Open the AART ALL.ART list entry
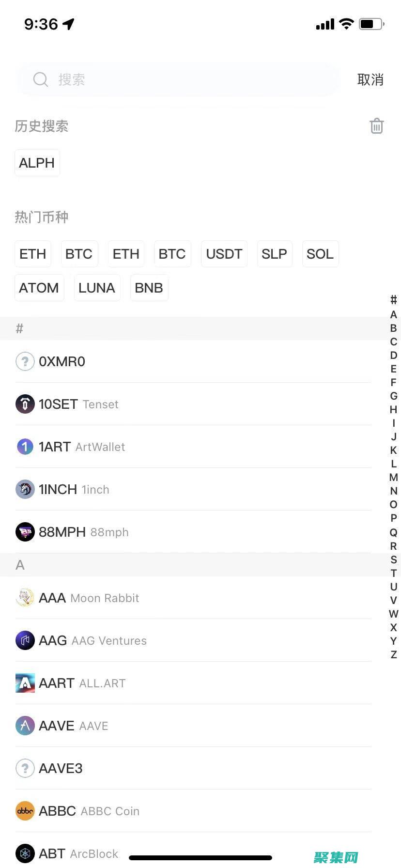This screenshot has height=868, width=401. point(194,683)
